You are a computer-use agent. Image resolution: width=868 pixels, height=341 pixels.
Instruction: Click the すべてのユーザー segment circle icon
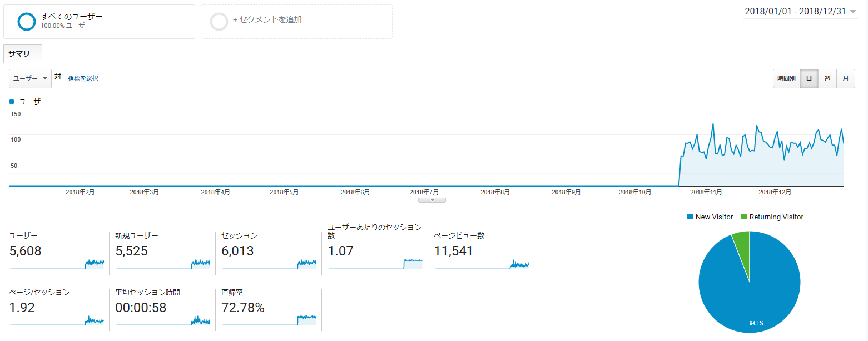26,21
